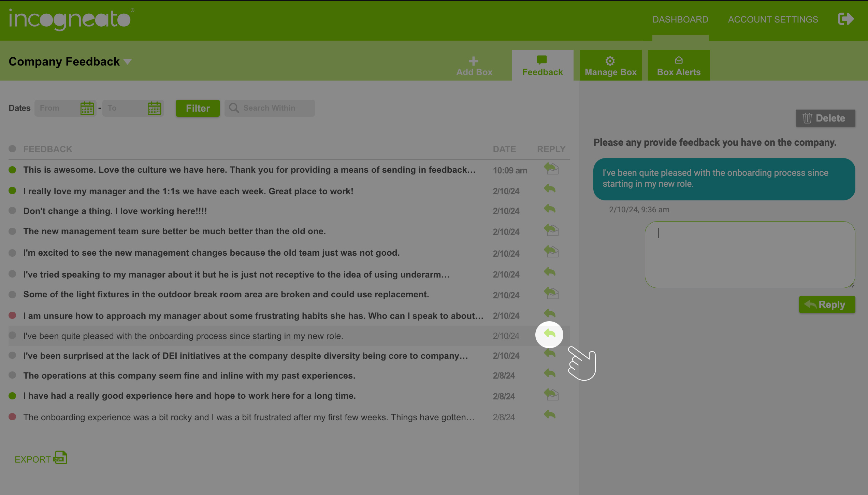Toggle red dot beside unsure manager feedback

12,315
